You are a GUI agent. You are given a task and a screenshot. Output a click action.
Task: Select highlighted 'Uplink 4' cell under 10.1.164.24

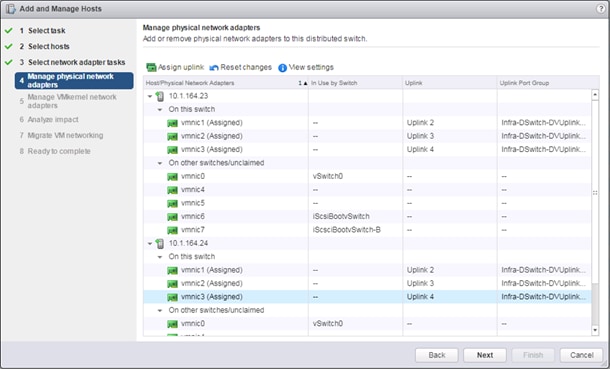coord(420,297)
